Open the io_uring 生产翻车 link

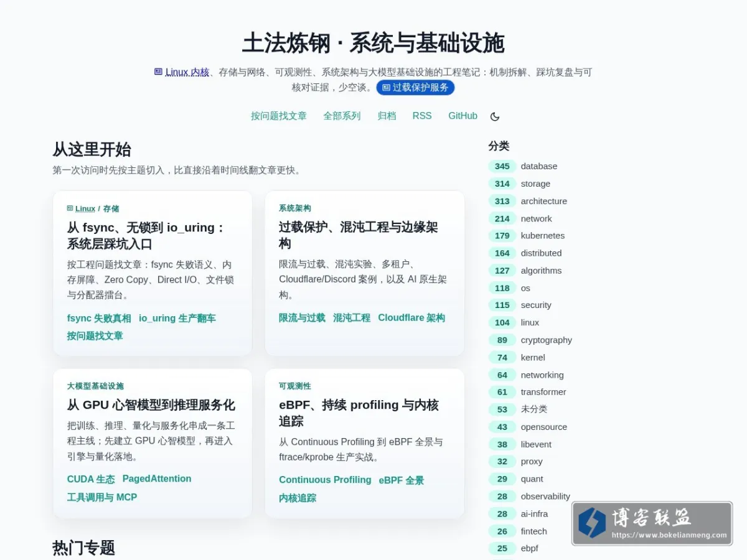pos(177,318)
